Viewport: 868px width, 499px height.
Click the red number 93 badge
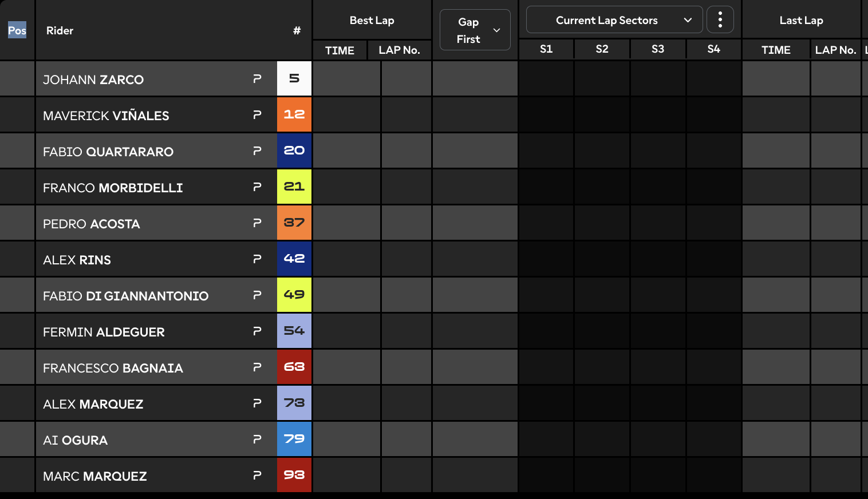[294, 475]
